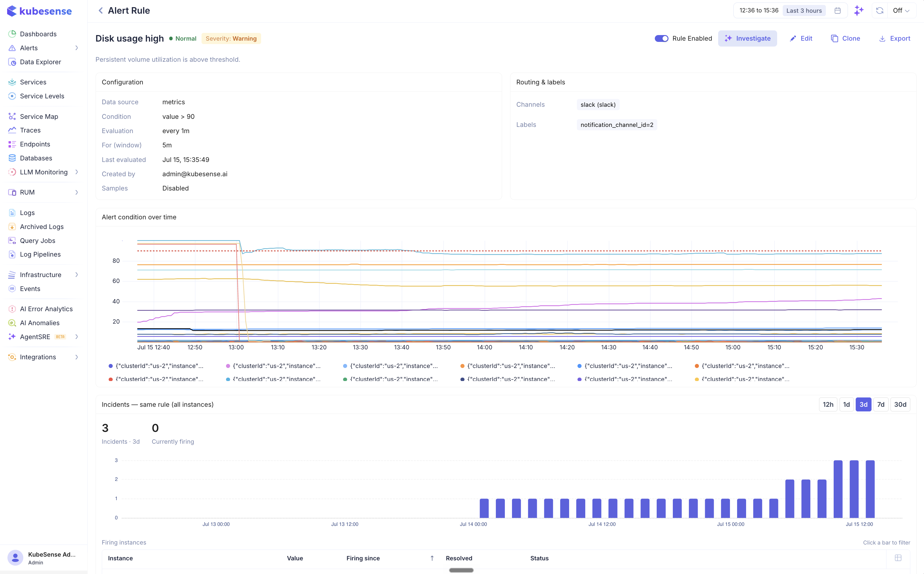Go back using the Alert Rule arrow
Viewport: 924px width, 574px height.
[x=101, y=11]
